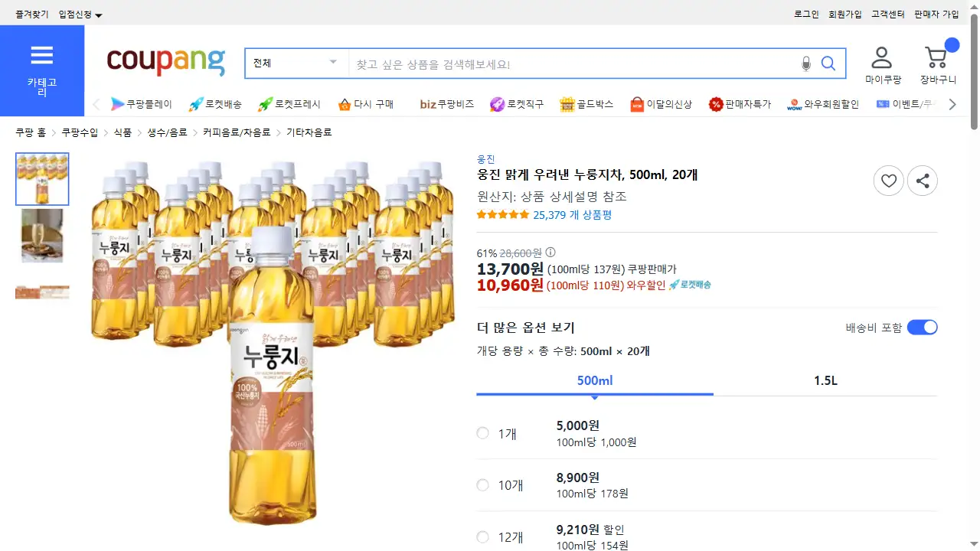980x551 pixels.
Task: Switch to the 500ml tab
Action: click(x=595, y=380)
